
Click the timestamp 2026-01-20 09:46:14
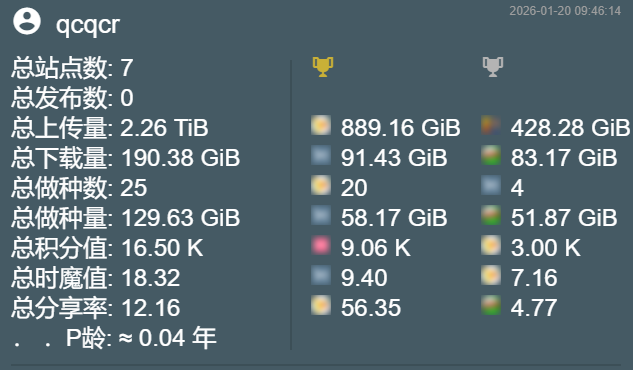click(x=565, y=11)
